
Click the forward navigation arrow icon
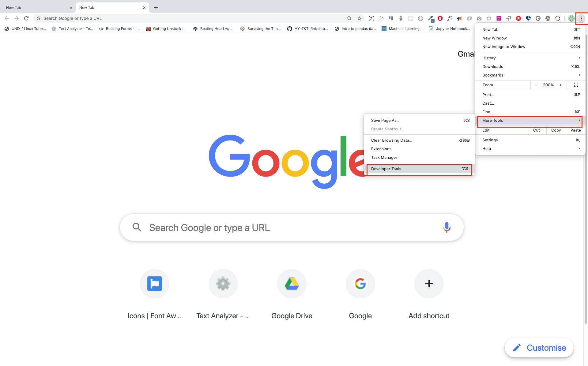pos(15,18)
